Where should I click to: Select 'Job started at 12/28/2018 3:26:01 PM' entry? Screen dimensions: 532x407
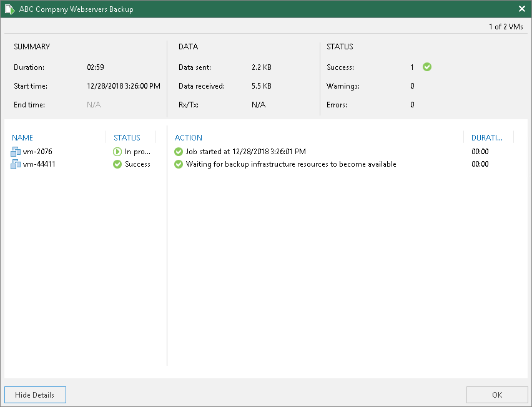pos(245,152)
